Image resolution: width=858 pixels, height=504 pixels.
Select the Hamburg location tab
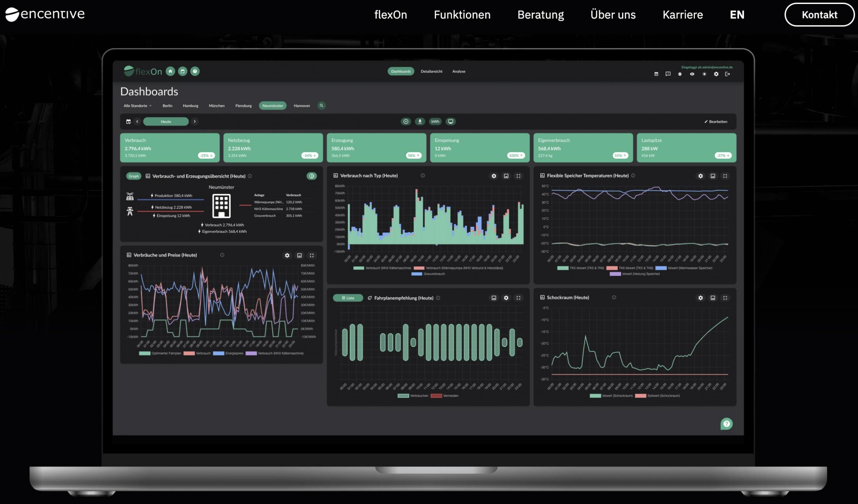pos(190,105)
